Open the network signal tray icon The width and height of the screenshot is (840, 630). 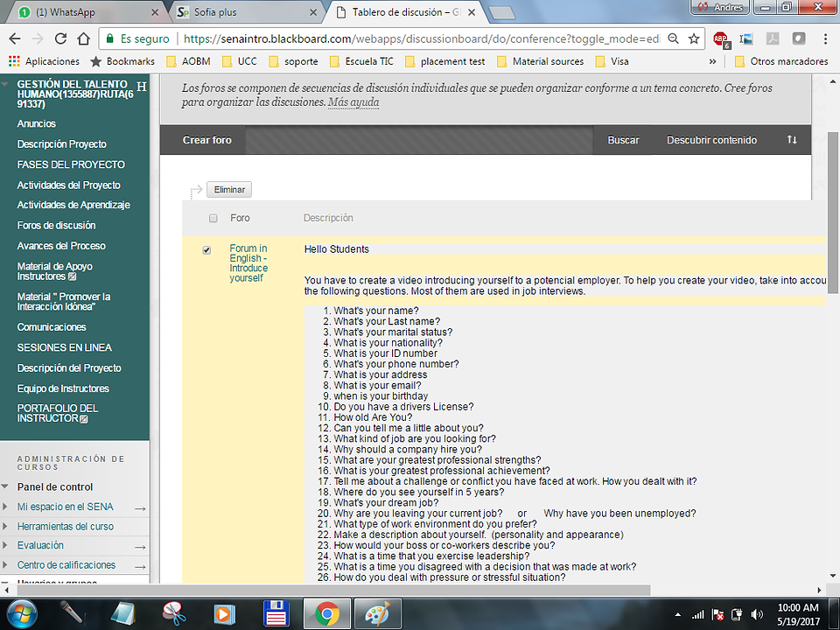[x=697, y=614]
